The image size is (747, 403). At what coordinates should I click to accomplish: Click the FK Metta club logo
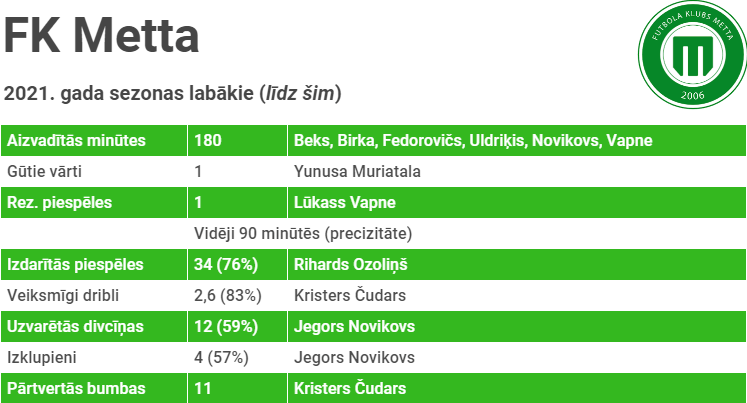click(x=692, y=54)
